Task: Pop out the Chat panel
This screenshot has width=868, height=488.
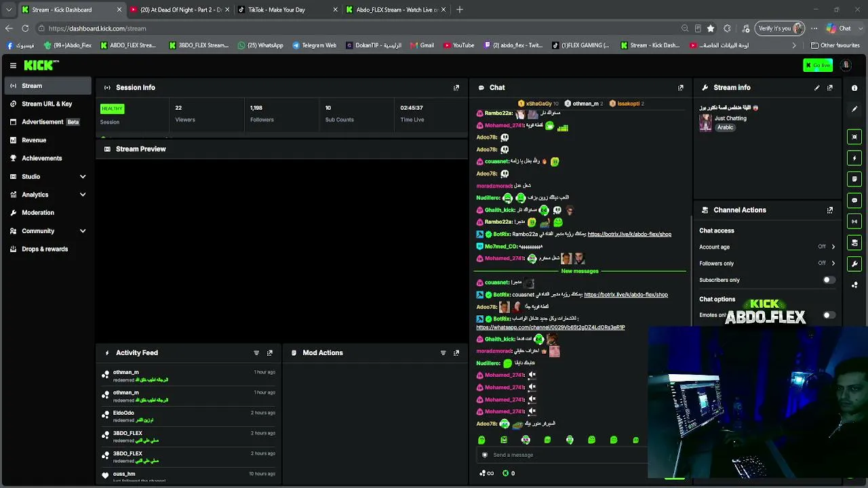Action: click(681, 87)
